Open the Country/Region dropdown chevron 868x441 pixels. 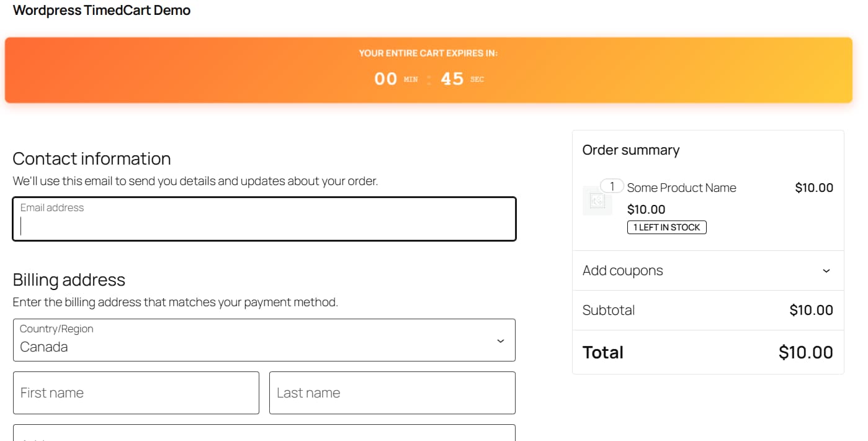[x=500, y=340]
